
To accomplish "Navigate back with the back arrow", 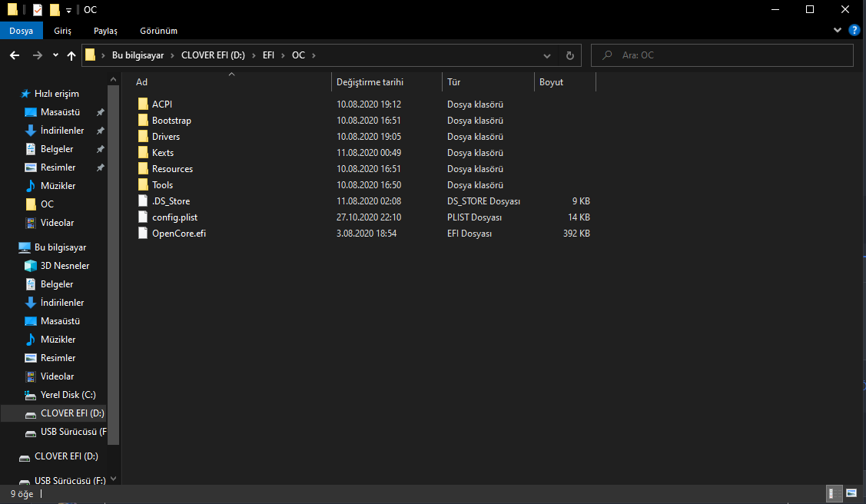I will pos(14,55).
